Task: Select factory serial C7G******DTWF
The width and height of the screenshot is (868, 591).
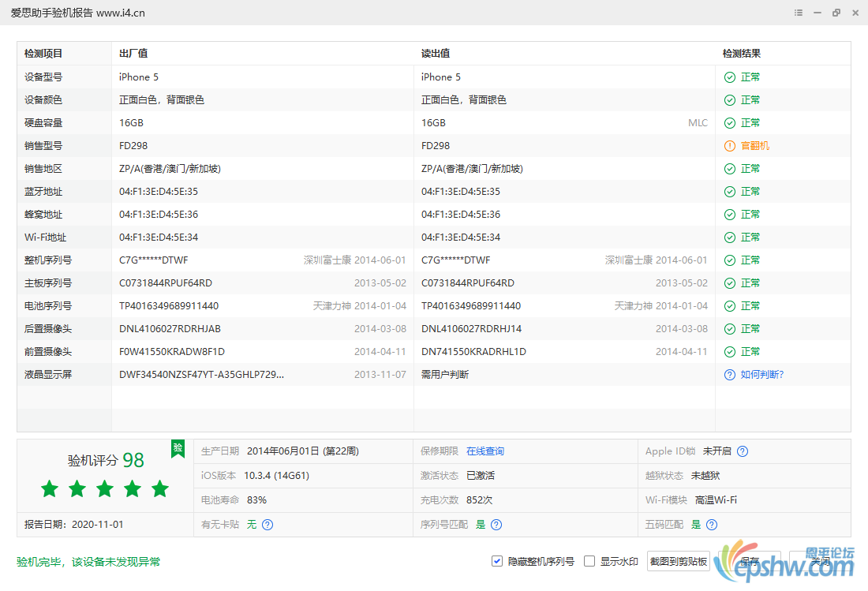Action: 153,260
